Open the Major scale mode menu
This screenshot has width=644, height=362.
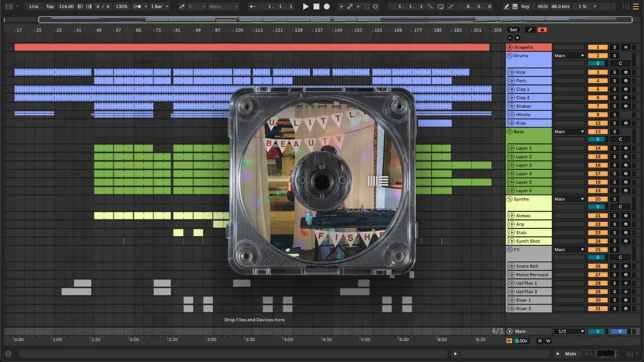tap(223, 7)
